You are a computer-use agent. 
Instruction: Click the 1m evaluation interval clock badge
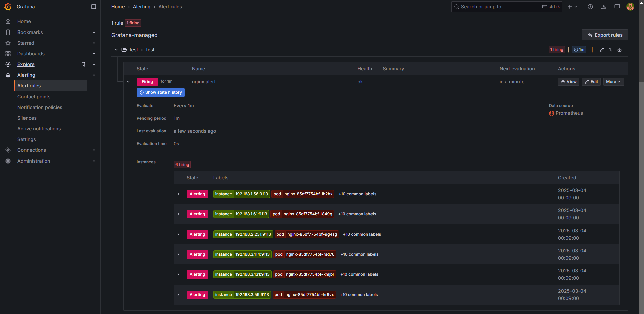coord(579,50)
